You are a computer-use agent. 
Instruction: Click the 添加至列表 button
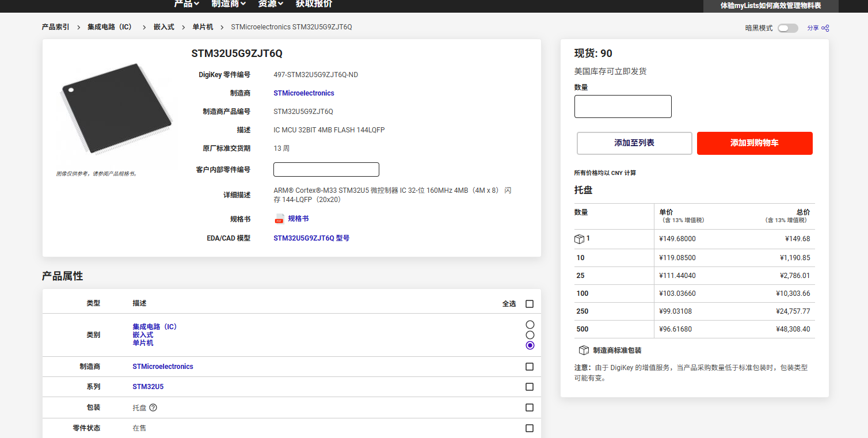coord(634,143)
